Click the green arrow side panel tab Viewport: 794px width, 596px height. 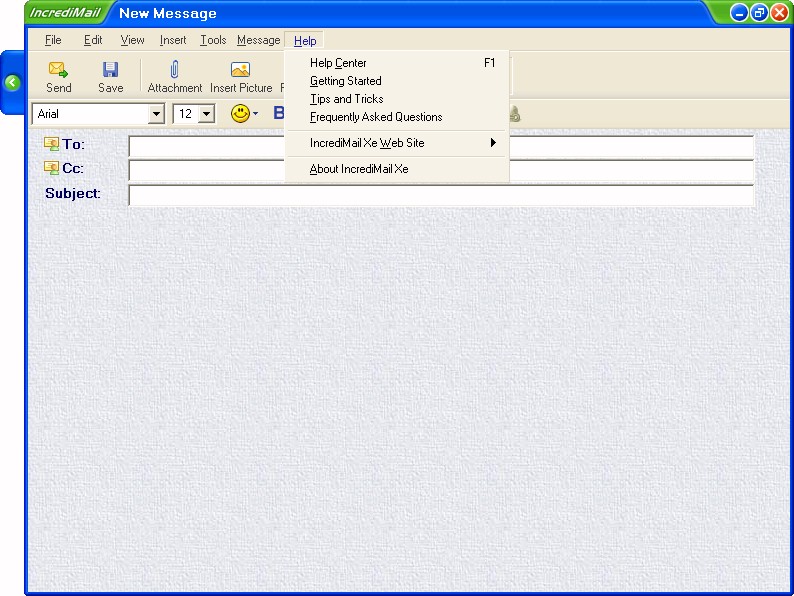point(12,83)
